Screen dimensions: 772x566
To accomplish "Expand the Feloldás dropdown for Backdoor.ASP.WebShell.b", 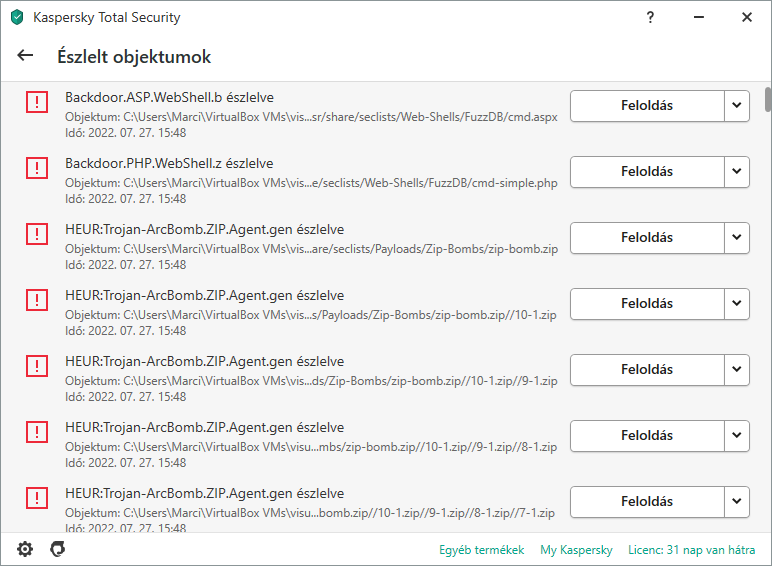I will point(737,105).
